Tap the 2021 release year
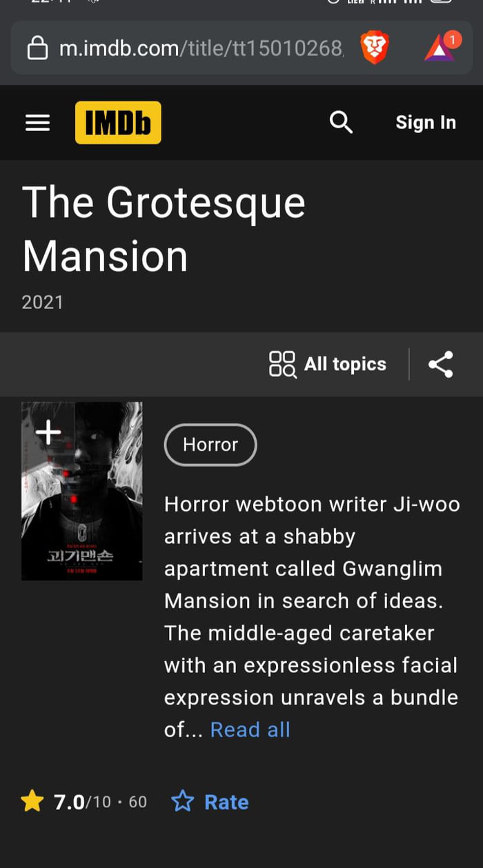This screenshot has height=868, width=483. [x=43, y=302]
